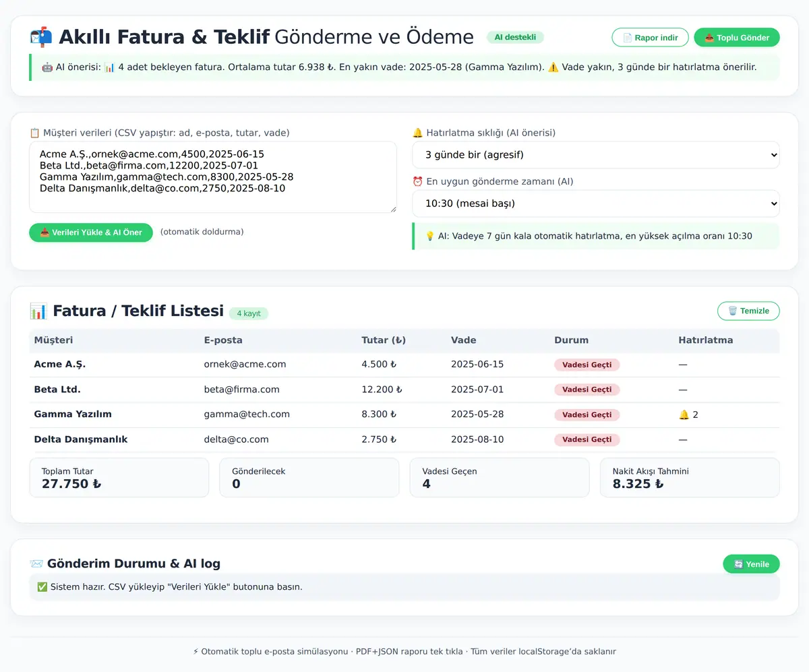The image size is (809, 672).
Task: Click the Vadesi Geçti badge for Delta Danışmanlık
Action: pyautogui.click(x=587, y=439)
